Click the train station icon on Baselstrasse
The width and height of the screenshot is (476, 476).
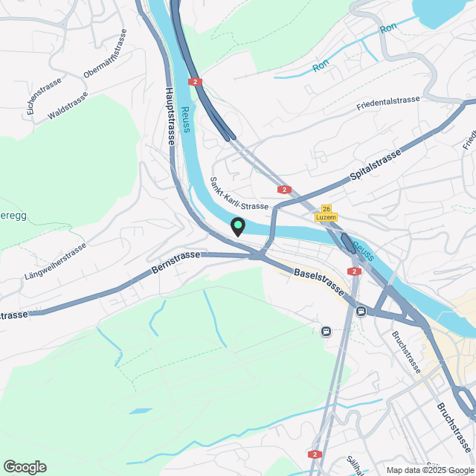click(x=361, y=311)
